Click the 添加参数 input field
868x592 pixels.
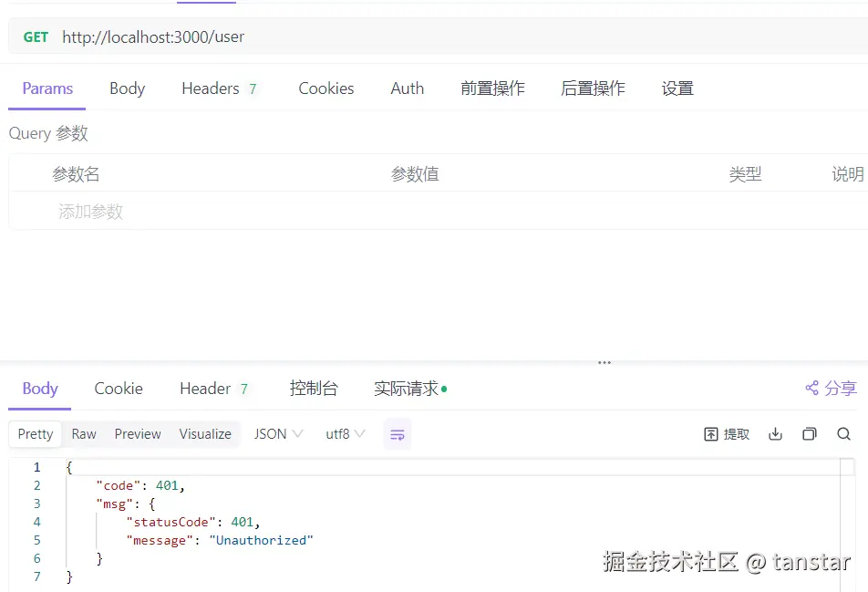coord(91,212)
